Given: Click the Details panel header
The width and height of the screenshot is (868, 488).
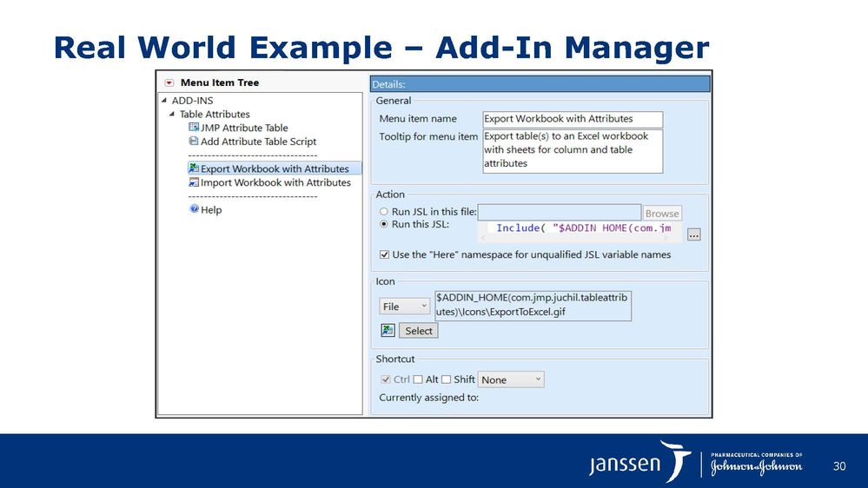Looking at the screenshot, I should (x=540, y=84).
